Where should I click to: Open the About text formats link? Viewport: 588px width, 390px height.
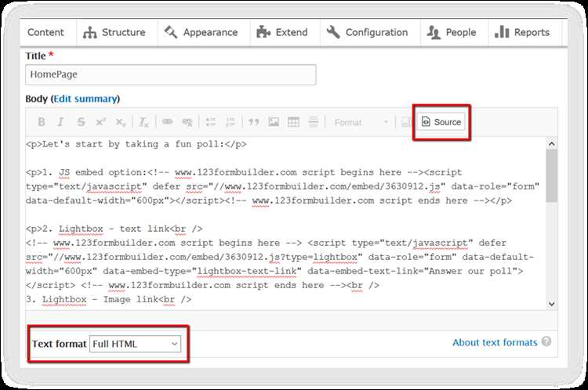[x=495, y=342]
